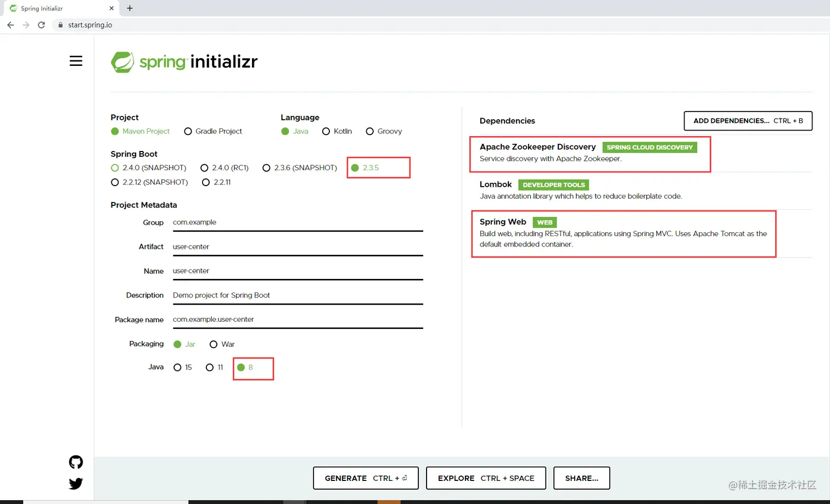Edit the Artifact field
The width and height of the screenshot is (830, 504).
[x=298, y=247]
